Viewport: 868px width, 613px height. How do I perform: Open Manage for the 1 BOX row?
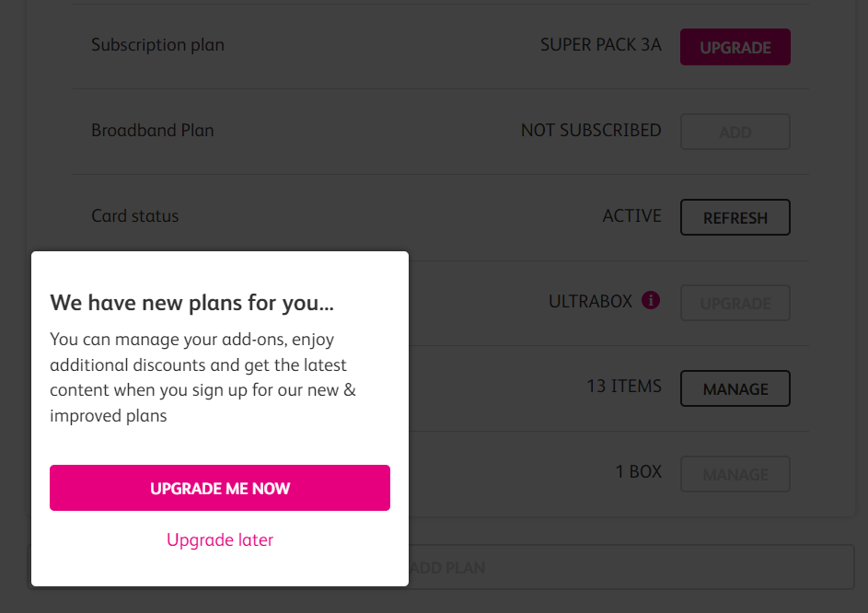[x=735, y=474]
